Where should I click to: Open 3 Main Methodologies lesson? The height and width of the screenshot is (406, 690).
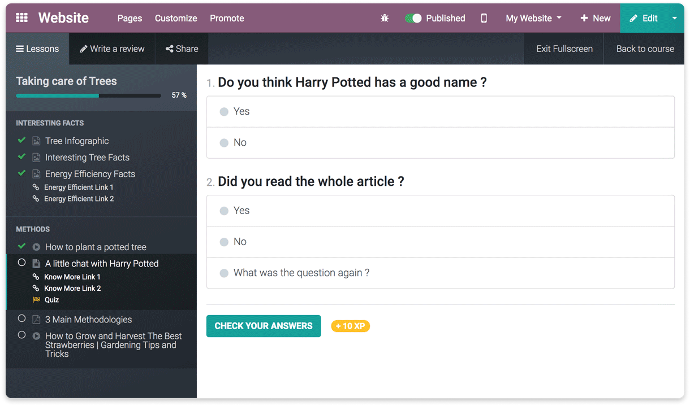88,319
